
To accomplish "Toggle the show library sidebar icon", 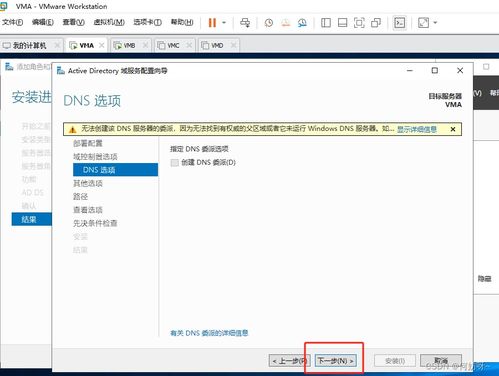I will (326, 23).
